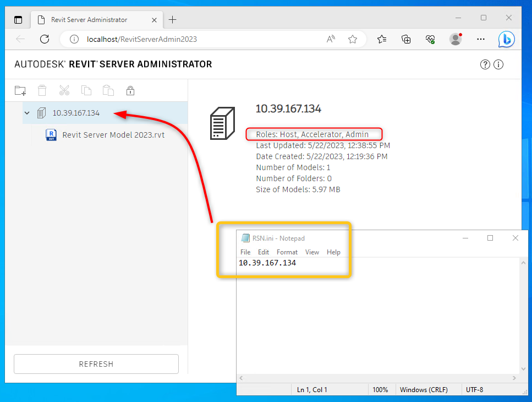Add page to favorites star icon
The image size is (532, 402).
[353, 40]
